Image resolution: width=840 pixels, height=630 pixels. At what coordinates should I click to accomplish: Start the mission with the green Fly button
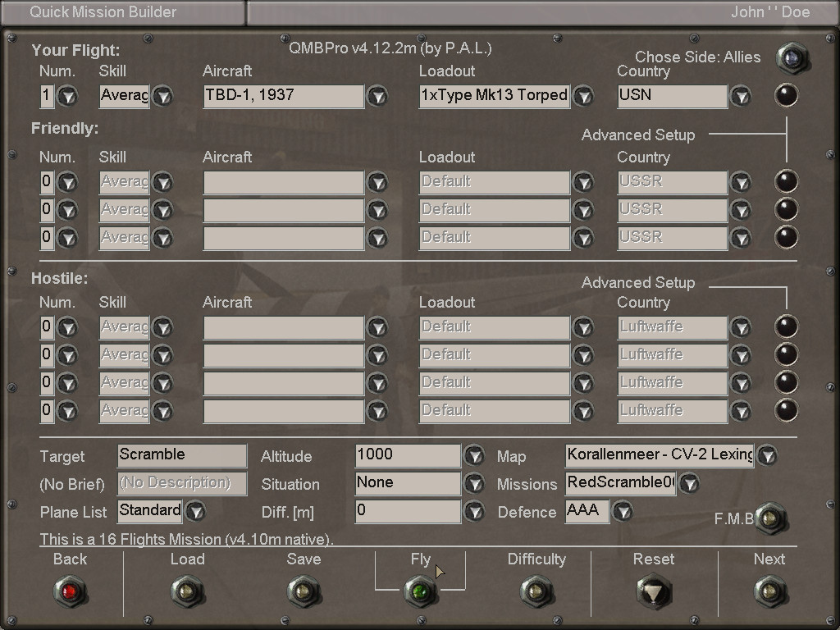[x=421, y=591]
